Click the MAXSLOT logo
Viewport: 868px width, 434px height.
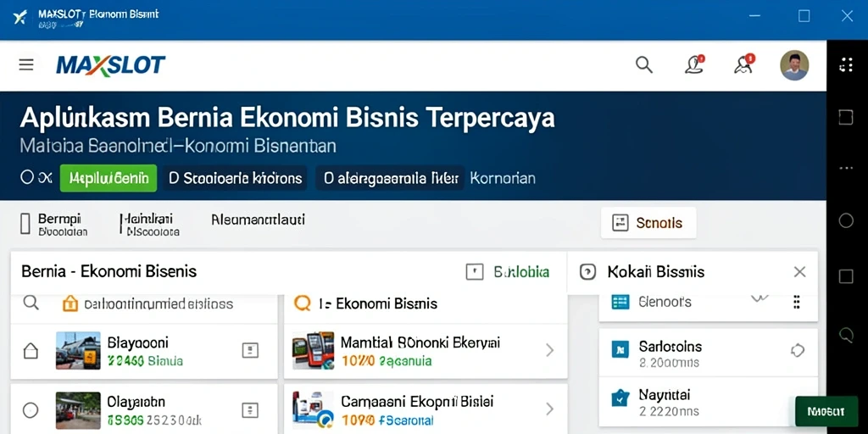coord(111,65)
